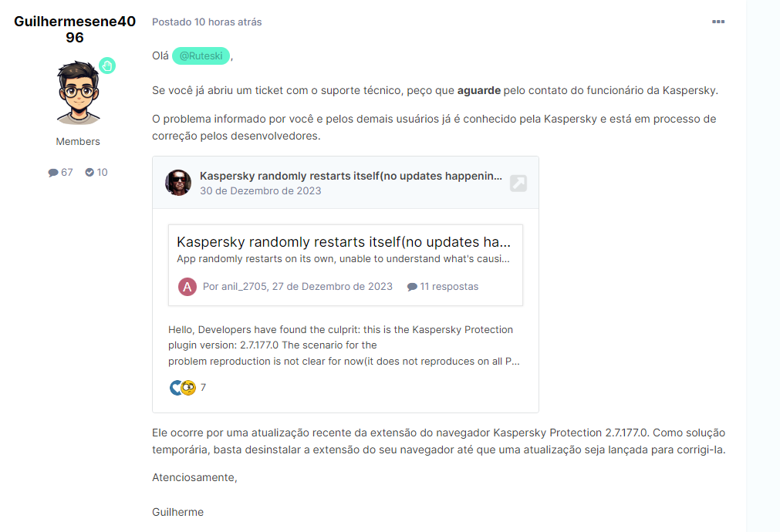View the reaction count 7
Image resolution: width=780 pixels, height=532 pixels.
click(x=203, y=388)
